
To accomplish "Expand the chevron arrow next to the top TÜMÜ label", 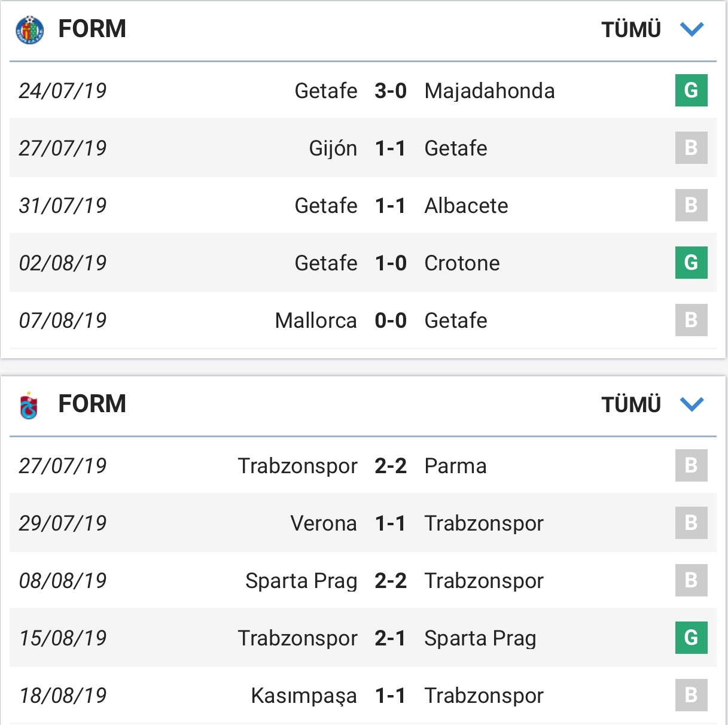I will click(692, 28).
